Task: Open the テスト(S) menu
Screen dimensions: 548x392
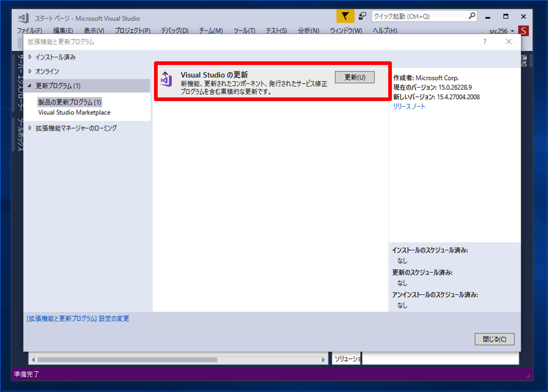Action: (x=276, y=31)
